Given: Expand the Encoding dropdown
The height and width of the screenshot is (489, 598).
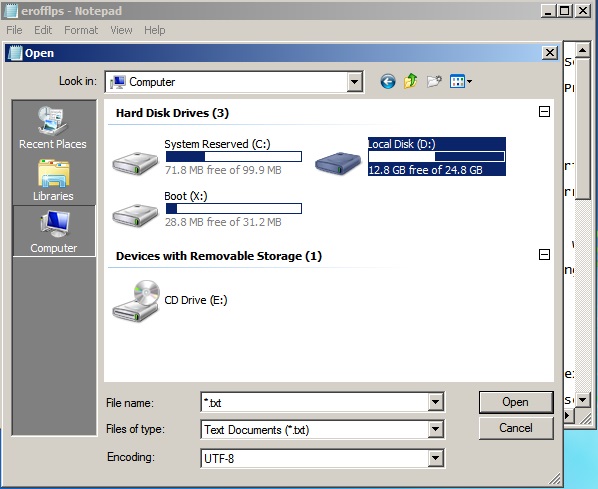Looking at the screenshot, I should click(435, 458).
